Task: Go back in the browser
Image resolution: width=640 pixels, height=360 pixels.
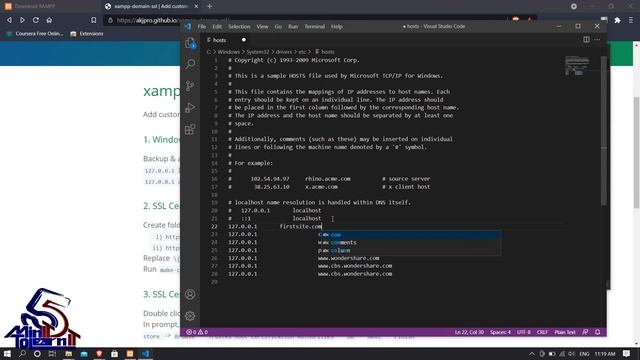Action: (9, 20)
